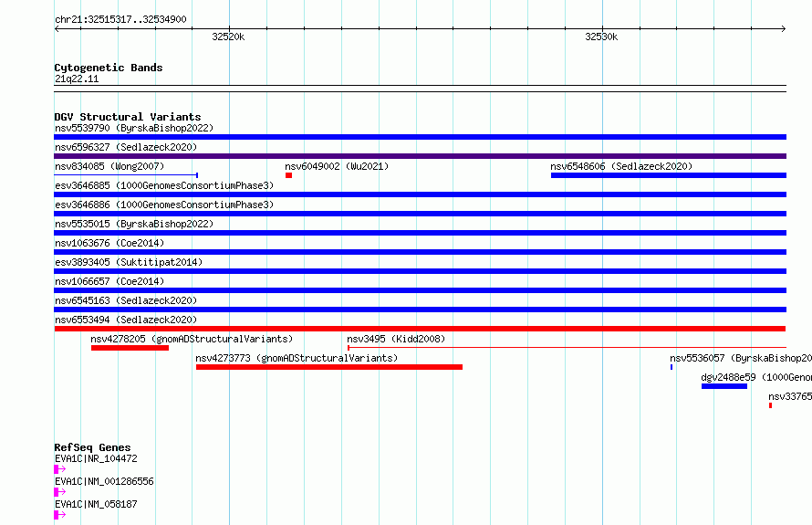Open nsv6049002 (Wu2021) label
The width and height of the screenshot is (812, 525).
coord(337,166)
